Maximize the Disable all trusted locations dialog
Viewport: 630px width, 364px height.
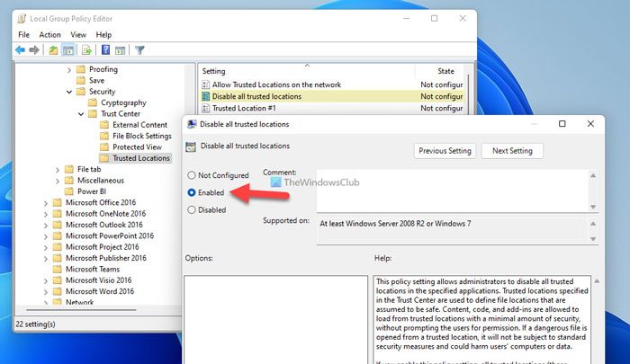pyautogui.click(x=562, y=124)
